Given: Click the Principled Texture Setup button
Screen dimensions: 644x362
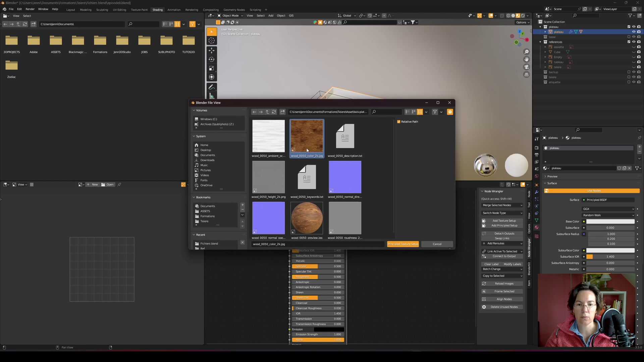Looking at the screenshot, I should point(402,244).
